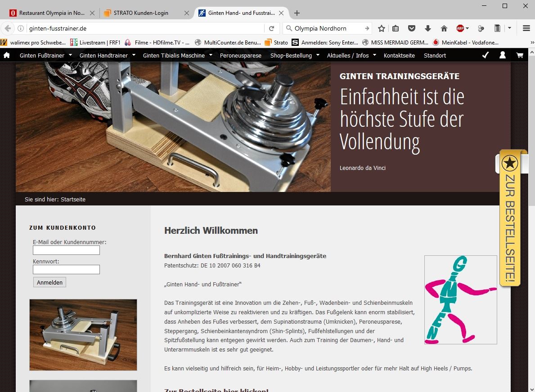
Task: Open the browser downloads arrow icon
Action: [427, 28]
